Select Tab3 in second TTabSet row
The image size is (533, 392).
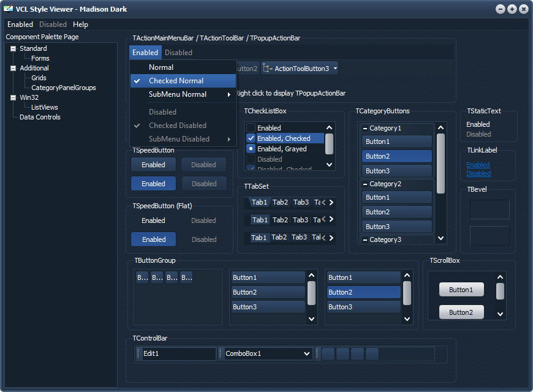tap(300, 220)
